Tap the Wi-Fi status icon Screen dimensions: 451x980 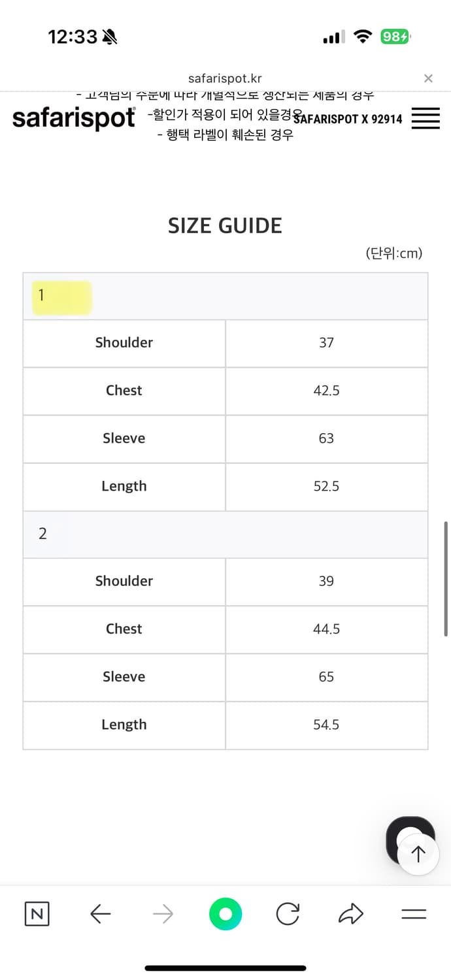[x=362, y=37]
